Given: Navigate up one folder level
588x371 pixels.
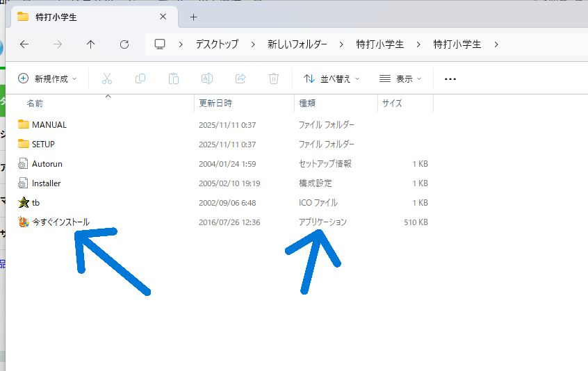Looking at the screenshot, I should click(x=91, y=44).
